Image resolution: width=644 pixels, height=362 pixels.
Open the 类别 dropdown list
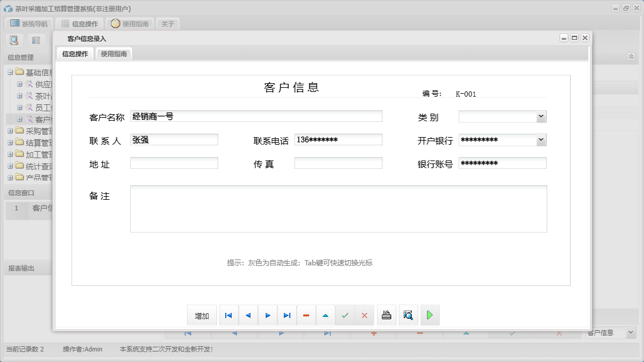(542, 116)
